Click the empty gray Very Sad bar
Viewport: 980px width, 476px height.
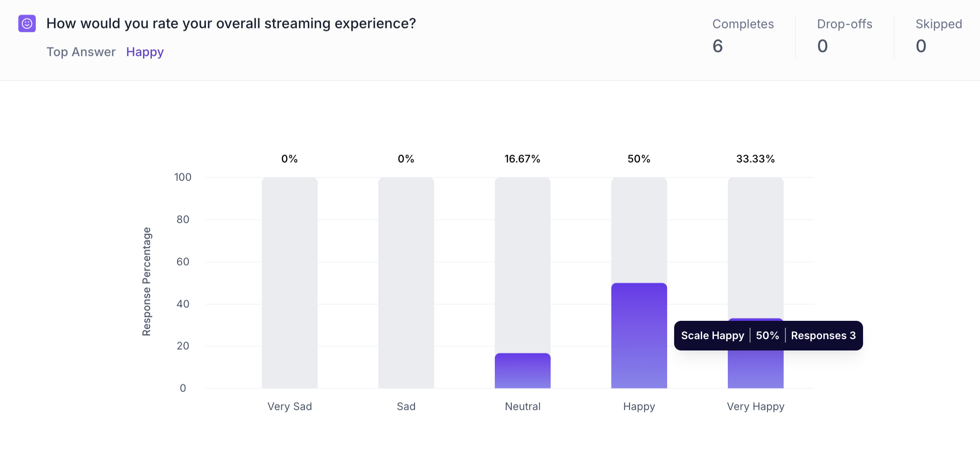pos(289,282)
